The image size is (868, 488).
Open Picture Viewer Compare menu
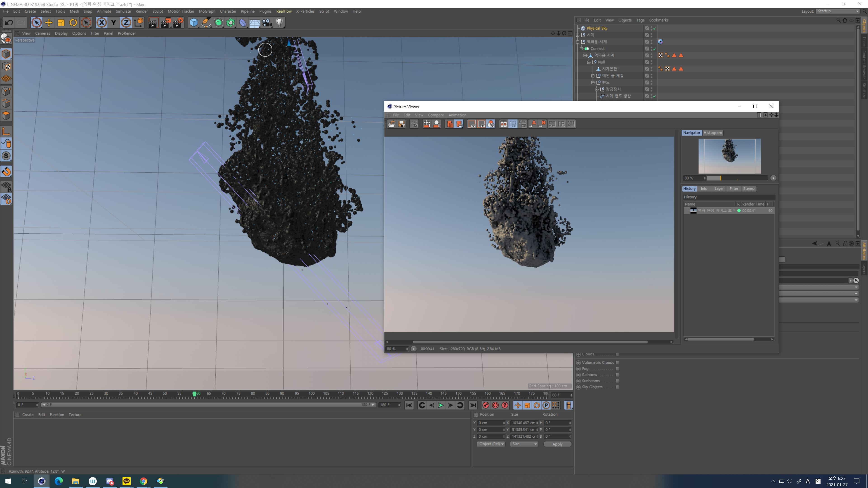436,115
